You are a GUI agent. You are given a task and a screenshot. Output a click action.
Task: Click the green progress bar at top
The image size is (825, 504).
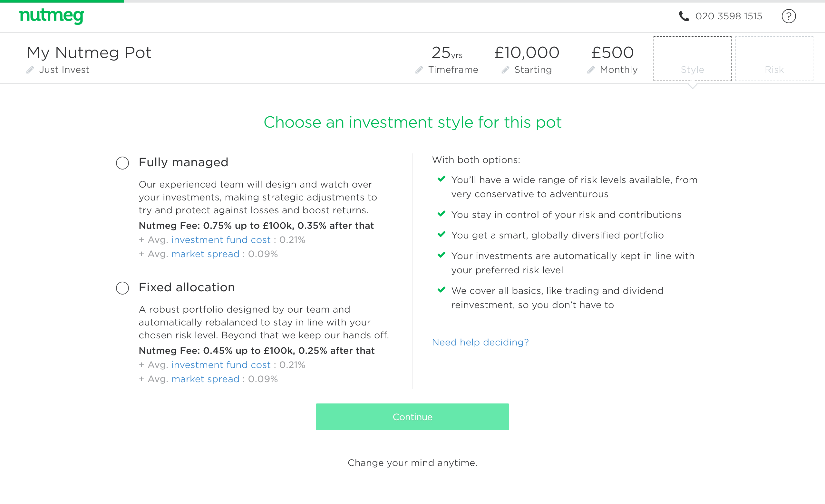[x=62, y=1]
